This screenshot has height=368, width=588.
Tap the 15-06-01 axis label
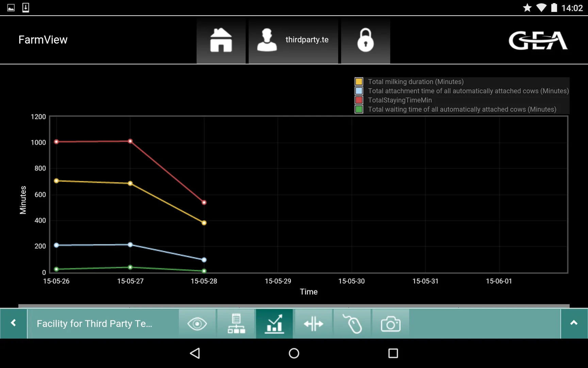499,281
